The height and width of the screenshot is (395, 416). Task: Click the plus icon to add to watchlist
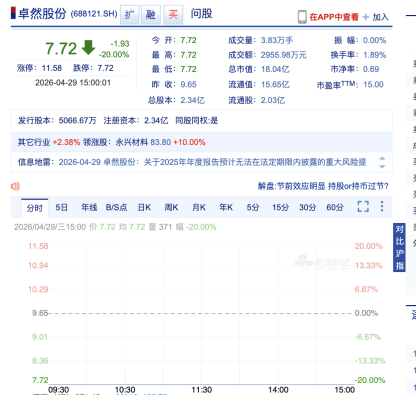pyautogui.click(x=366, y=17)
